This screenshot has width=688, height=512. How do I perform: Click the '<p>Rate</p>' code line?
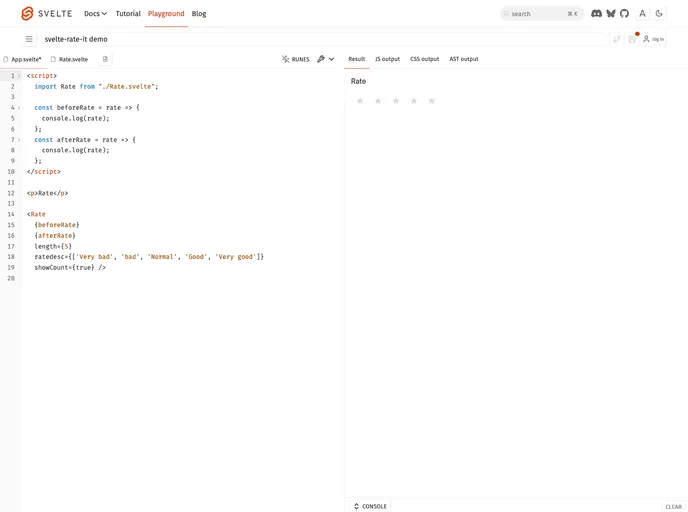tap(47, 193)
